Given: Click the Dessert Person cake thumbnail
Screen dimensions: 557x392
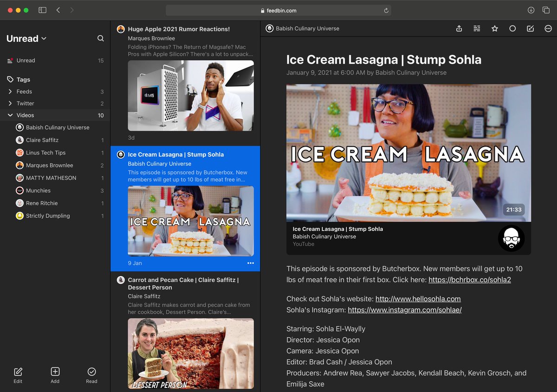Looking at the screenshot, I should [x=191, y=353].
